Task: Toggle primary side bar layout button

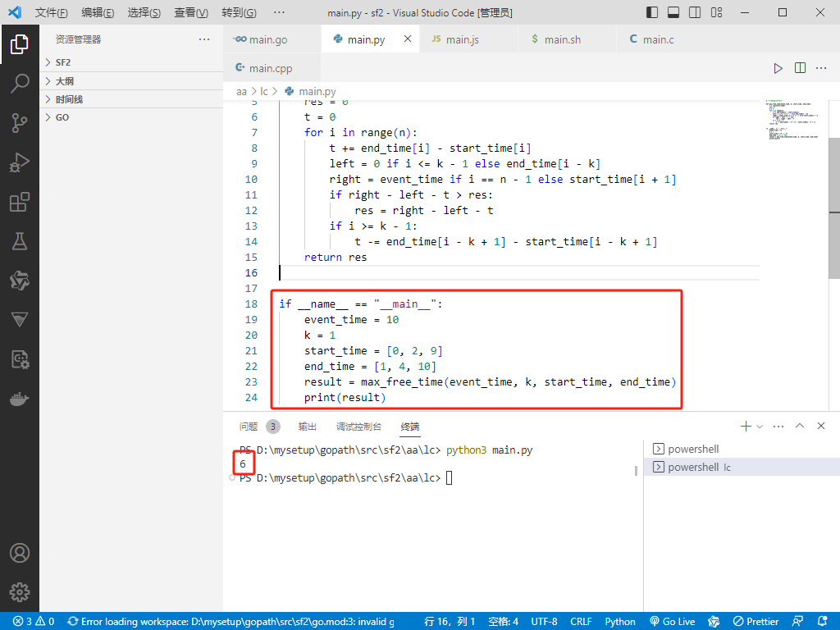Action: (x=652, y=12)
